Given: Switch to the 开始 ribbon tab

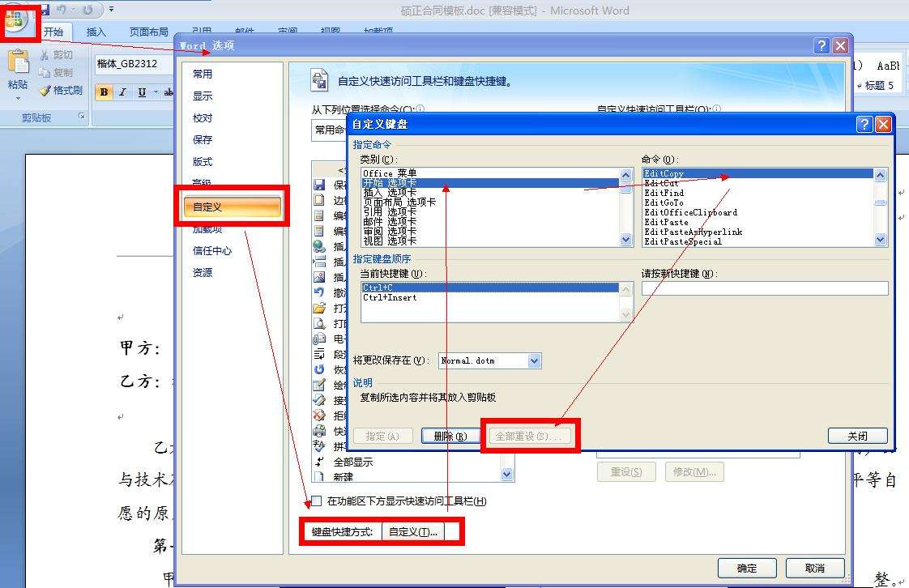Looking at the screenshot, I should pyautogui.click(x=53, y=32).
